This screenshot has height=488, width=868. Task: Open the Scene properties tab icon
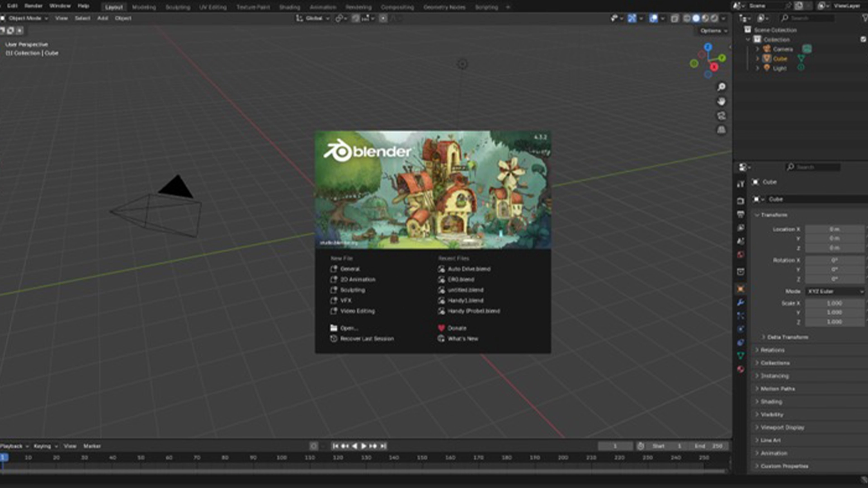741,241
